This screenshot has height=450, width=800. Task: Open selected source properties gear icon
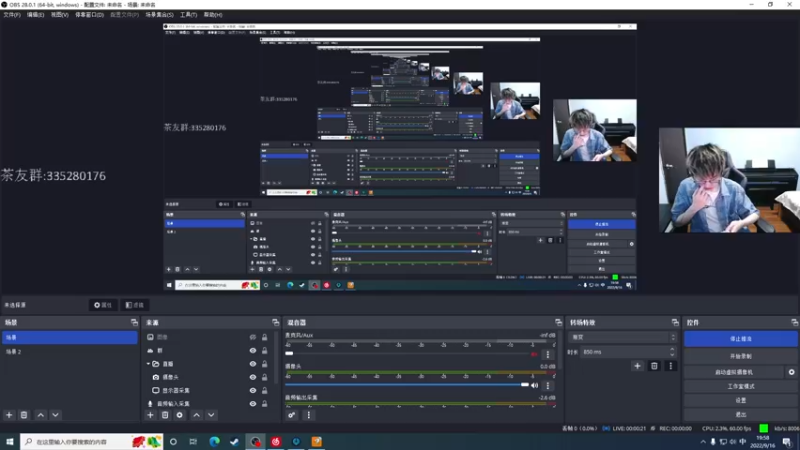(180, 415)
